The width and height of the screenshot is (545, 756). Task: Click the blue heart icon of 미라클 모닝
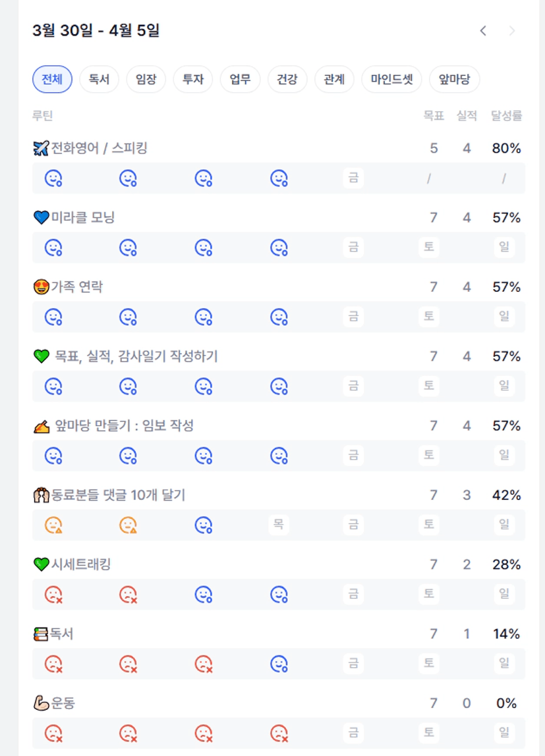click(41, 217)
